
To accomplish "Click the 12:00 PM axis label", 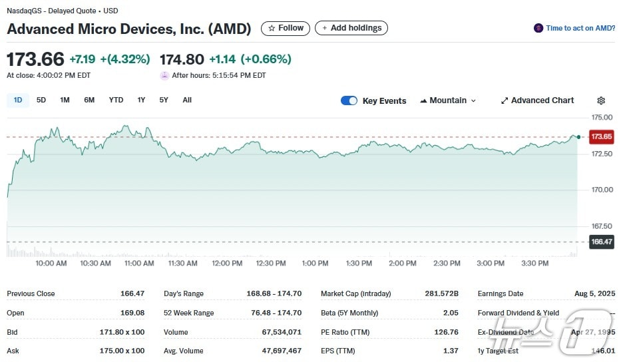I will (x=227, y=264).
